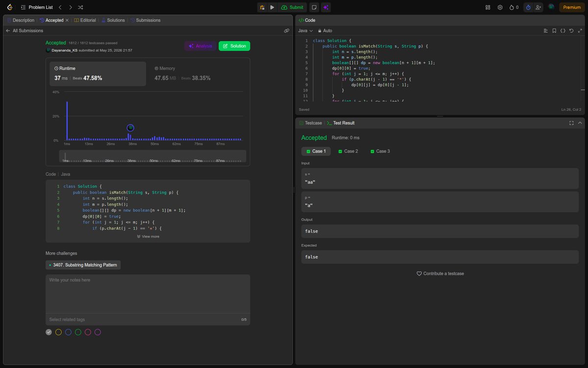
Task: Select the green color circle
Action: coord(78,332)
